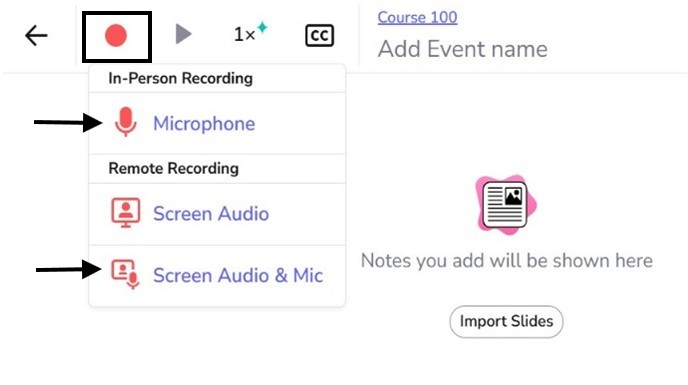Click the screen with mic icon

click(x=126, y=275)
